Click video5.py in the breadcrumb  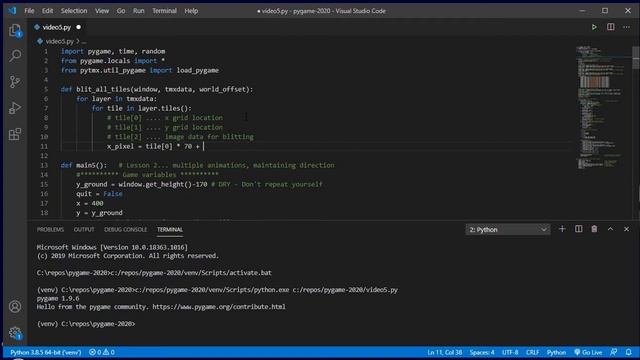[x=59, y=41]
